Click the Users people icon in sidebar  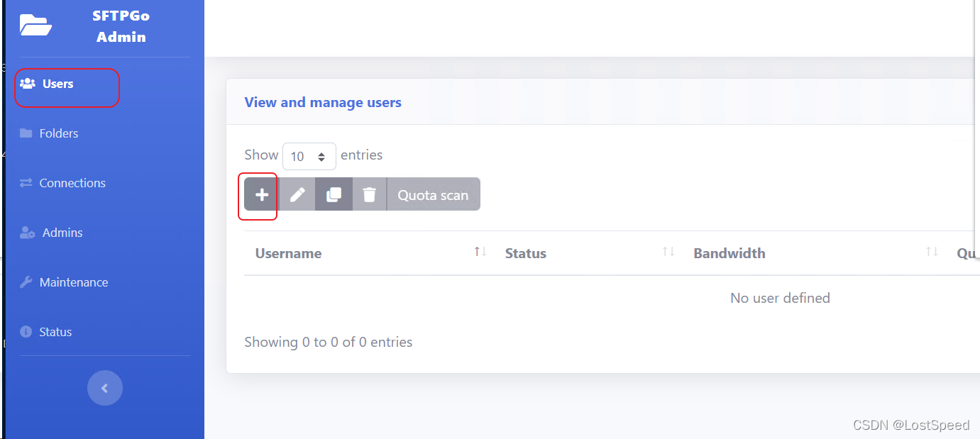28,84
